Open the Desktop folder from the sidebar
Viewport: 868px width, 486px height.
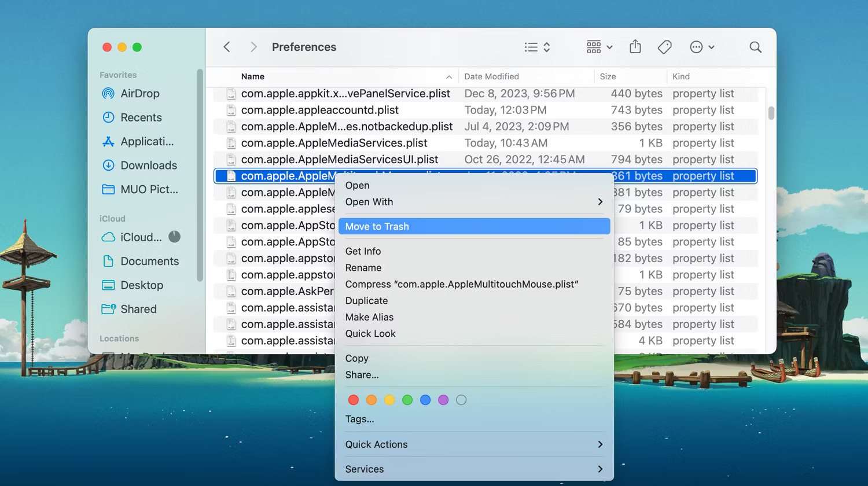pos(141,285)
